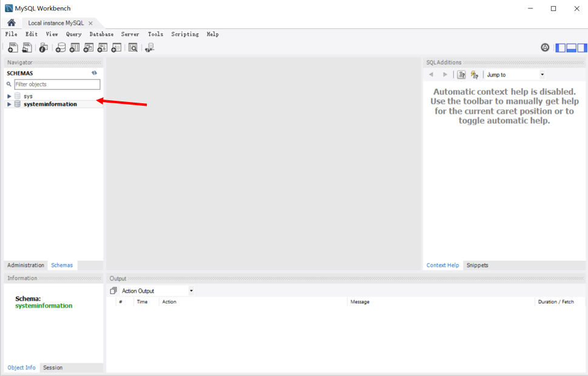This screenshot has width=588, height=376.
Task: Create a new schema toolbar icon
Action: pos(60,47)
